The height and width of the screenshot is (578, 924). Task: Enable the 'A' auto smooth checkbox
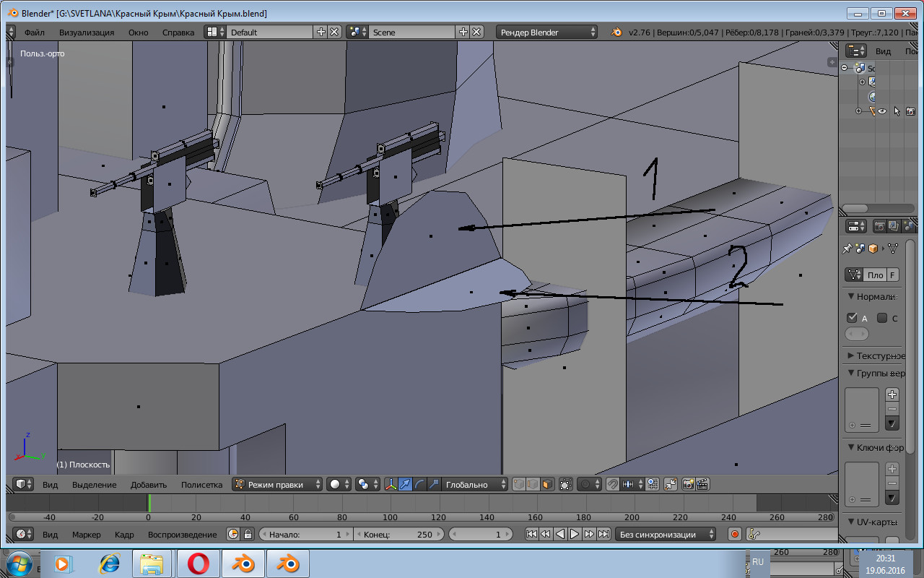click(x=852, y=318)
